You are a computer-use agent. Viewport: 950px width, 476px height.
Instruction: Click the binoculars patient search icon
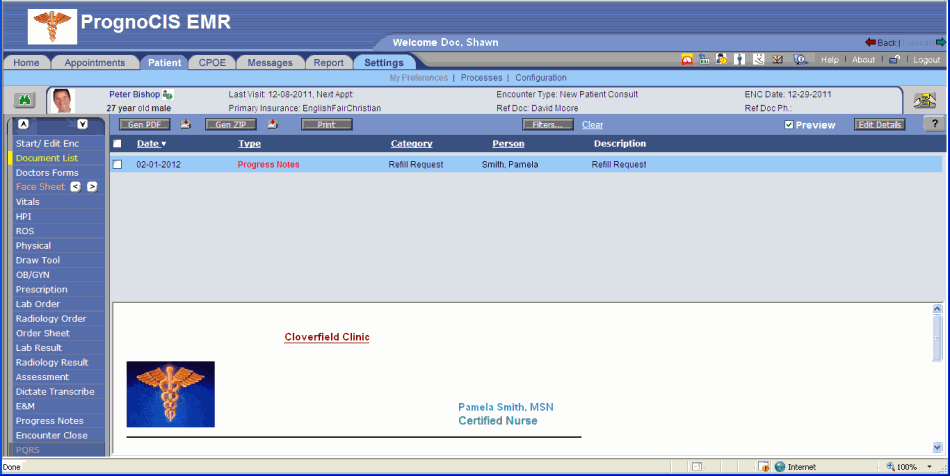coord(24,100)
